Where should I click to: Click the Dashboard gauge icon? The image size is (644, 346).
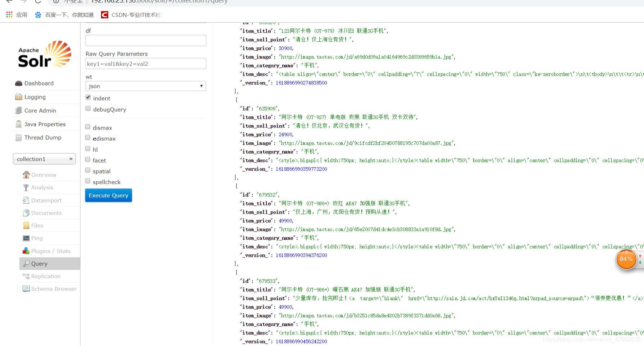(x=19, y=83)
